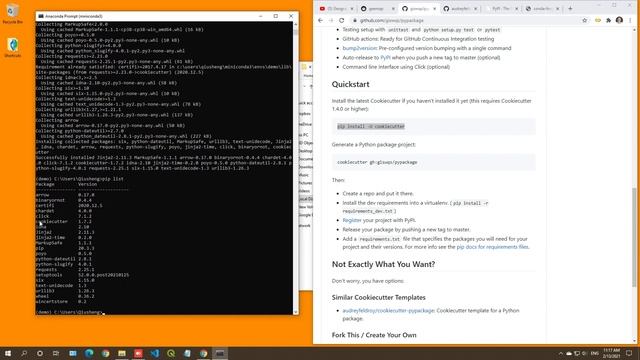Open the Register link
Screen dimensions: 640x360
pos(352,220)
